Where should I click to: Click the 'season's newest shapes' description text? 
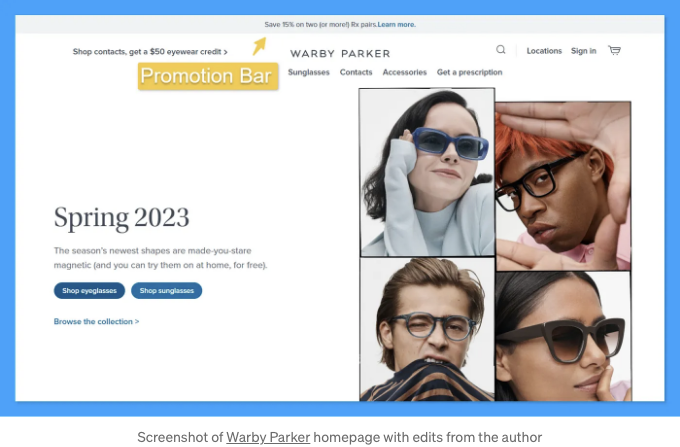160,258
